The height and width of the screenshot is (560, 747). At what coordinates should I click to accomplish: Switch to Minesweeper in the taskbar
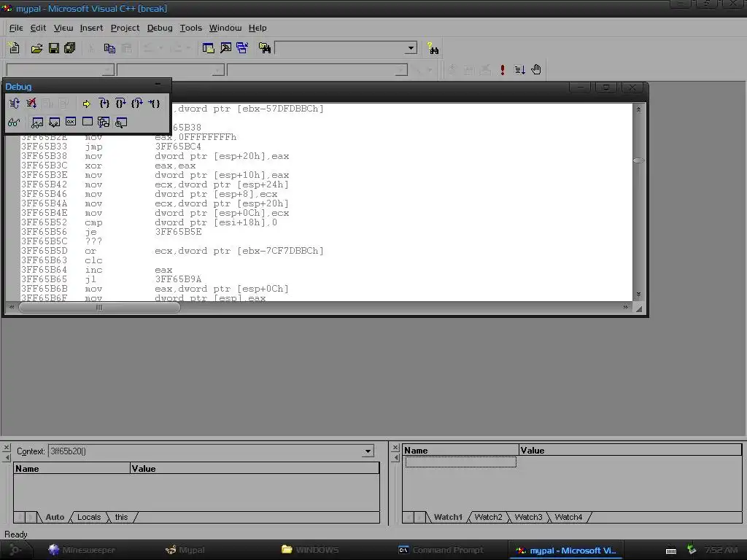pos(82,550)
